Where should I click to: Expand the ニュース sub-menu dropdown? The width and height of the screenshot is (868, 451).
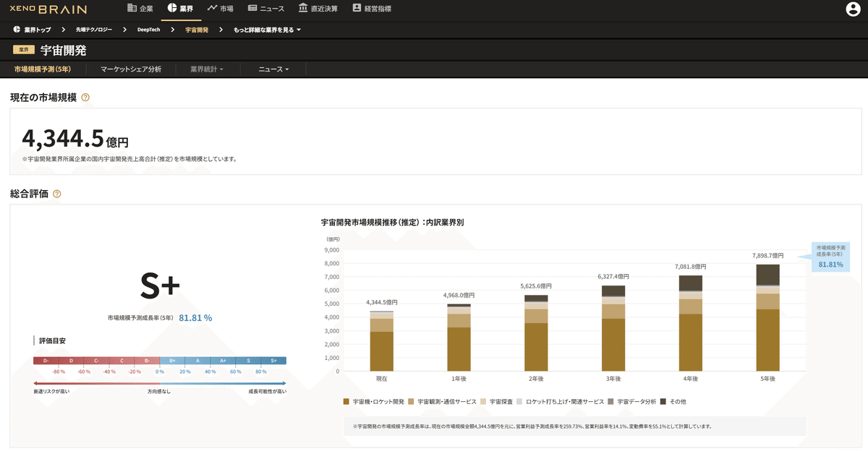pyautogui.click(x=273, y=69)
